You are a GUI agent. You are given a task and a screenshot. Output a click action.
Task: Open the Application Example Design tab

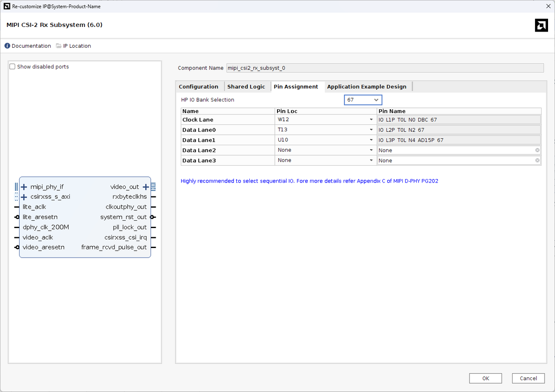[367, 87]
